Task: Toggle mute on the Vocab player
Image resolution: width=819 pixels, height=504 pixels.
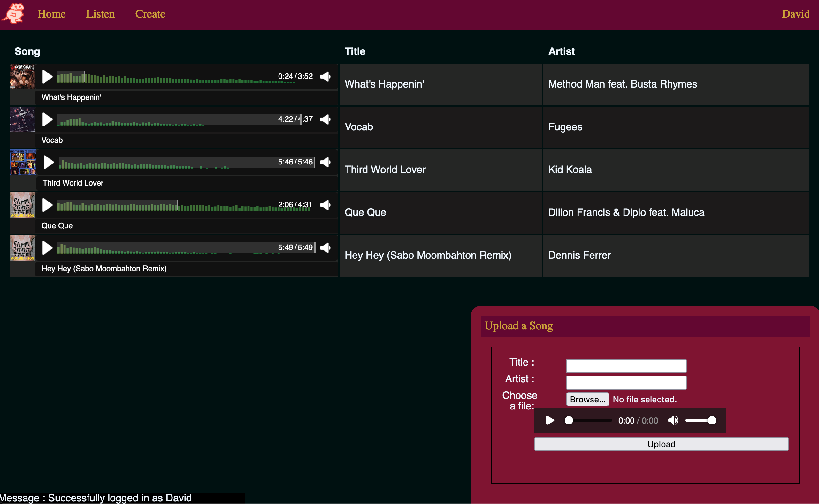Action: pyautogui.click(x=325, y=119)
